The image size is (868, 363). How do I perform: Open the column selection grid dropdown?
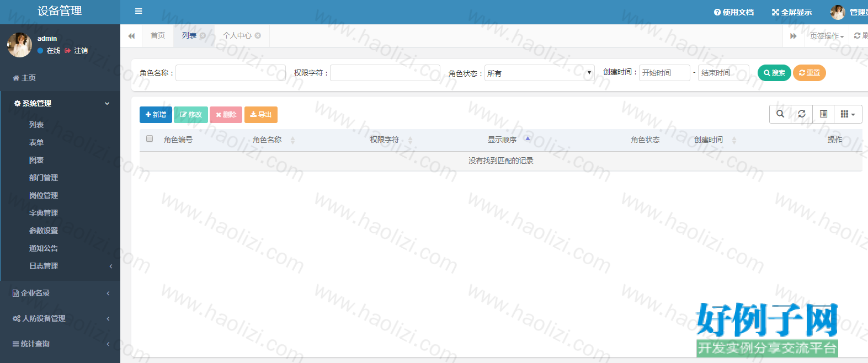click(x=848, y=114)
